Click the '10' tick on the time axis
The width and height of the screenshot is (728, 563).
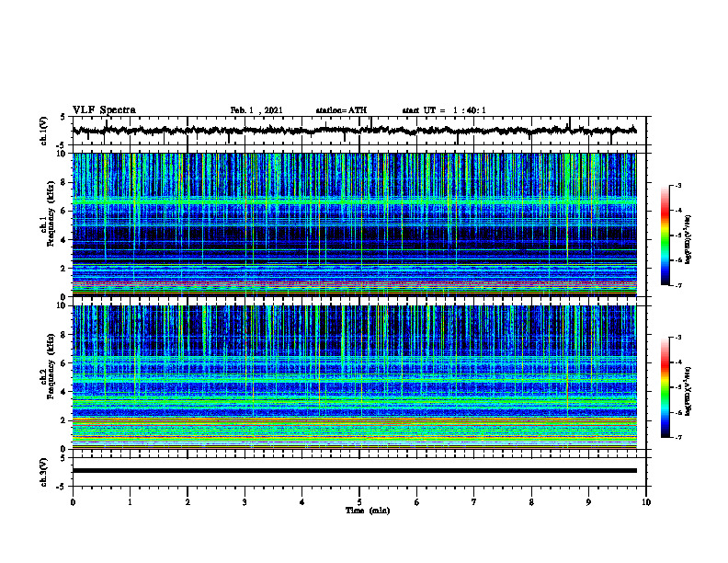(646, 502)
